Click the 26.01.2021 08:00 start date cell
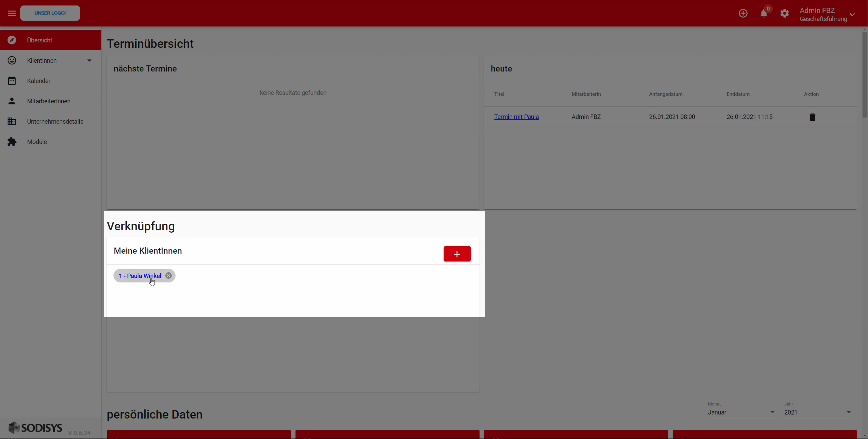 pyautogui.click(x=672, y=117)
